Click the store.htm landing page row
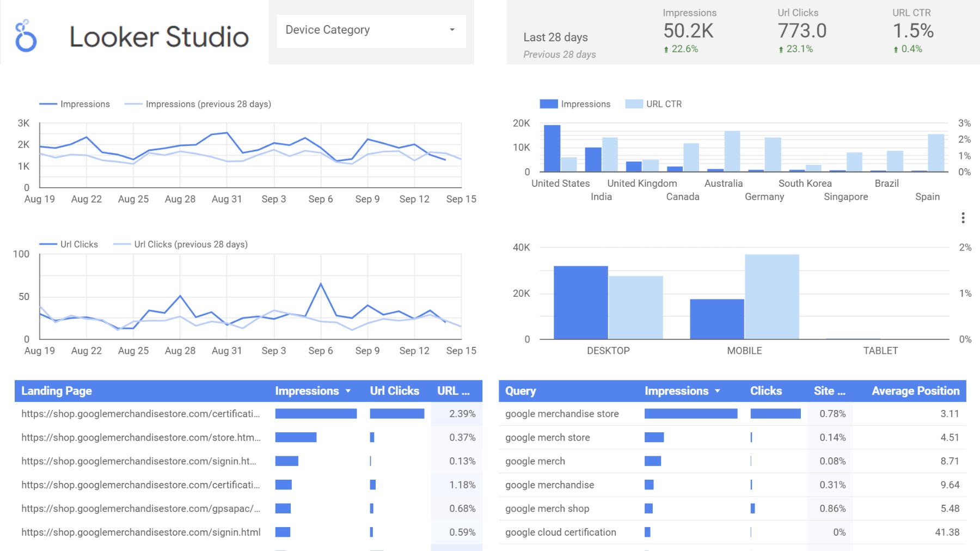The image size is (980, 551). coord(248,438)
